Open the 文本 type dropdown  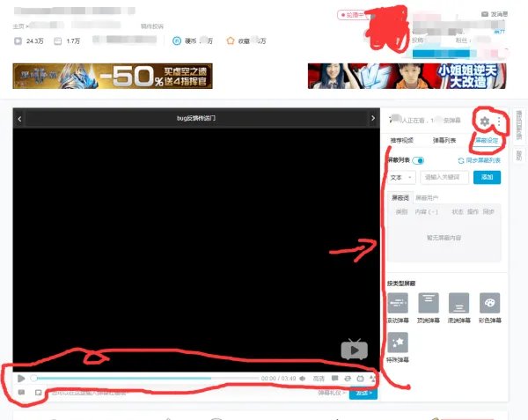click(401, 178)
